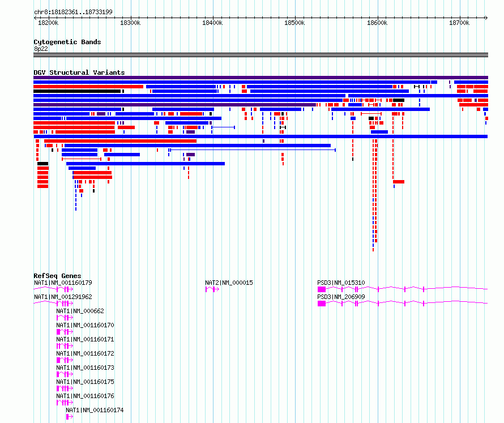This screenshot has height=423, width=504.
Task: Click the NAT1 NM_000662 gene glyph
Action: click(65, 318)
